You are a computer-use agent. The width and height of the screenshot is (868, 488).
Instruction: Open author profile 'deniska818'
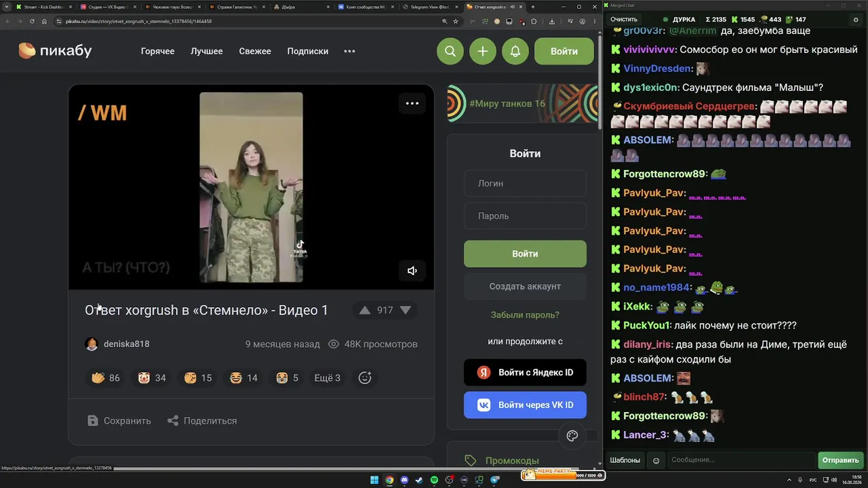117,344
